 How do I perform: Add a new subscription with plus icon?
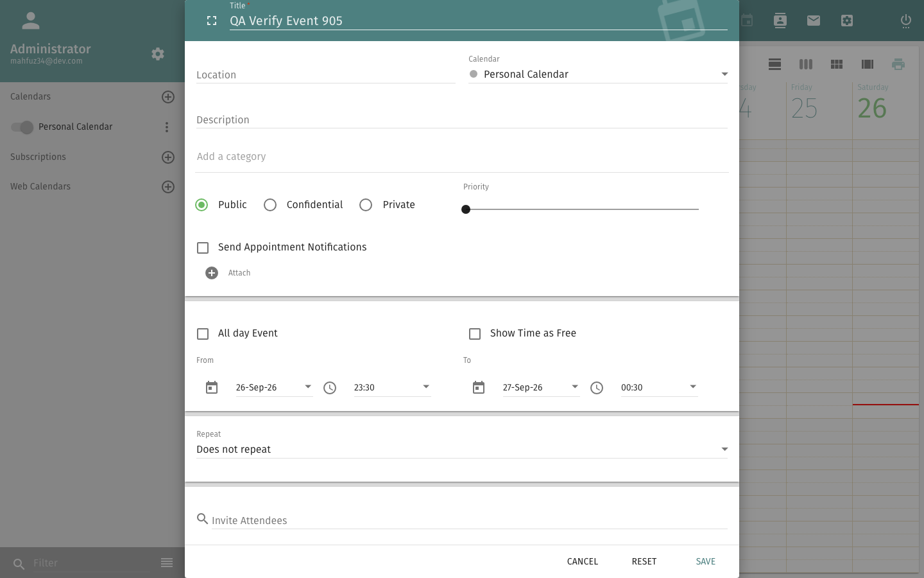point(168,157)
